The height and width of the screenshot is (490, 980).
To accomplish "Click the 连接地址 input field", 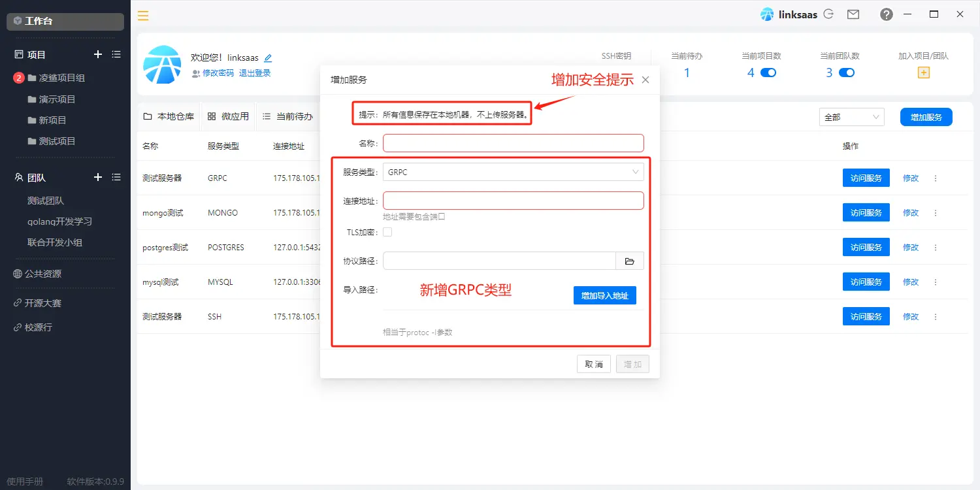I will (514, 201).
